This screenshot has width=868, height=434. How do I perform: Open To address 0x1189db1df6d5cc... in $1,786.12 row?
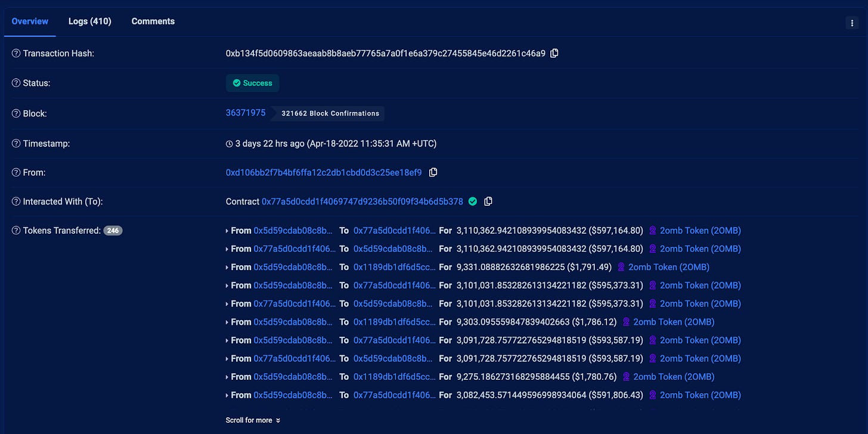(395, 322)
